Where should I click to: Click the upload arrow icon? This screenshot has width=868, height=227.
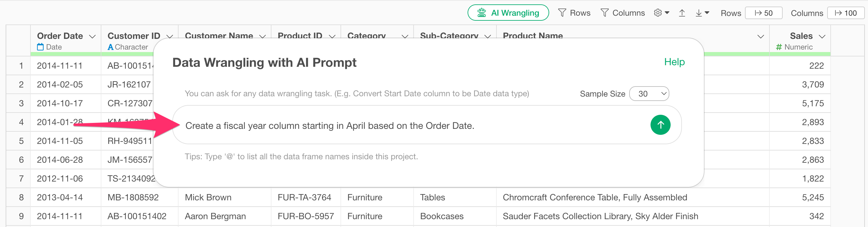click(x=682, y=13)
